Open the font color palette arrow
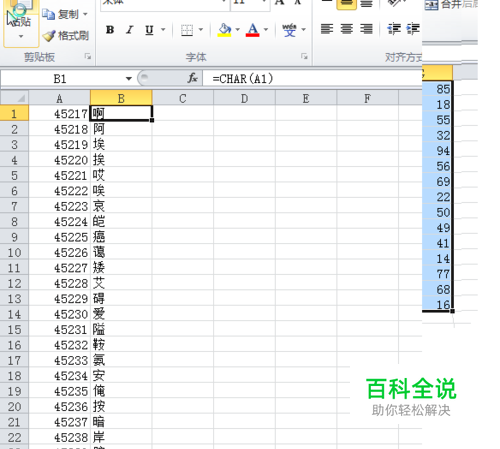Image resolution: width=500 pixels, height=449 pixels. point(266,30)
